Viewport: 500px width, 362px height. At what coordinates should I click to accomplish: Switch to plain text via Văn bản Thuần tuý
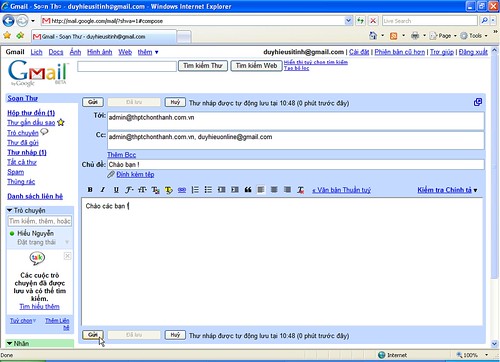coord(341,190)
